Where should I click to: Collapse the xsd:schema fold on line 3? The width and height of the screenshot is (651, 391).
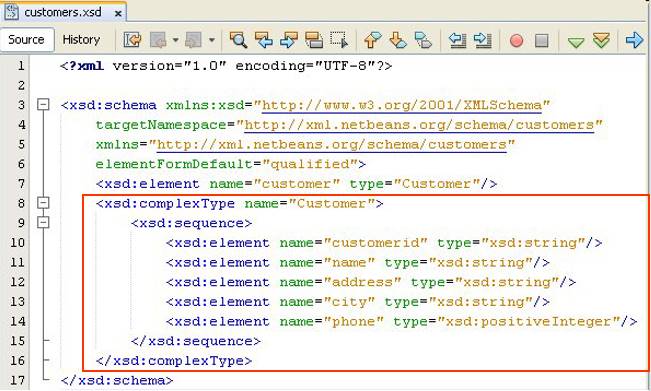point(43,104)
